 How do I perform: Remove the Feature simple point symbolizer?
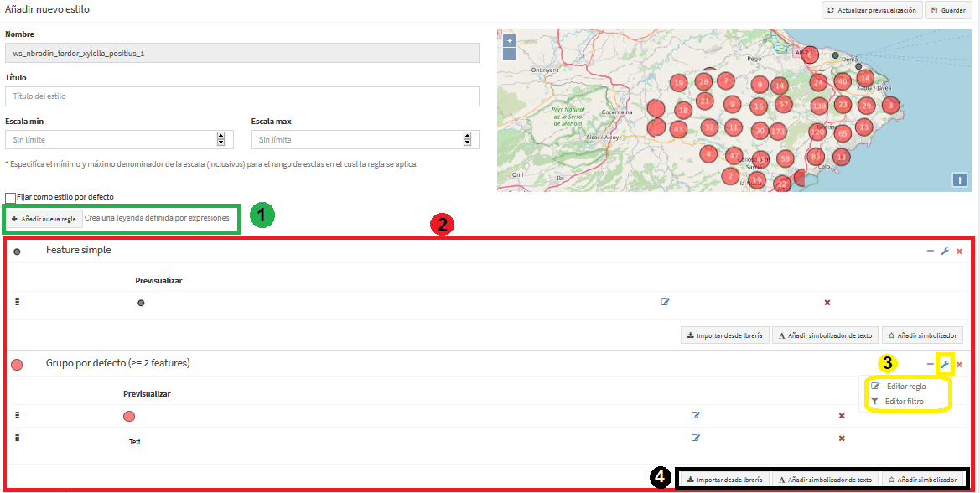coord(827,303)
